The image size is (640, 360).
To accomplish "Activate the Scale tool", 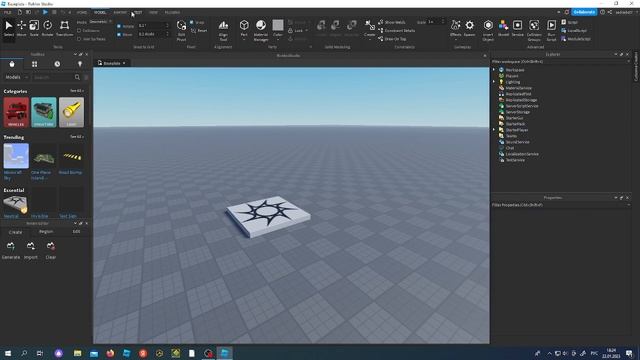I will 34,28.
